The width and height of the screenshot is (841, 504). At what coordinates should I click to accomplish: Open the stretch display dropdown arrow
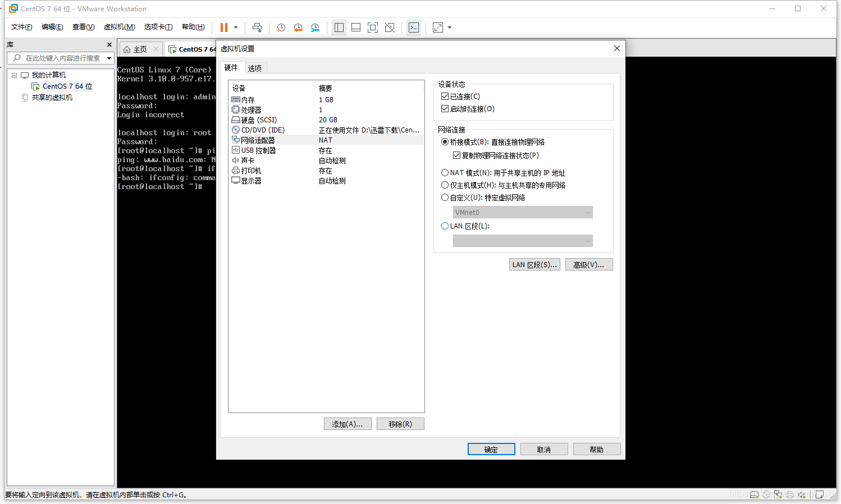click(450, 28)
